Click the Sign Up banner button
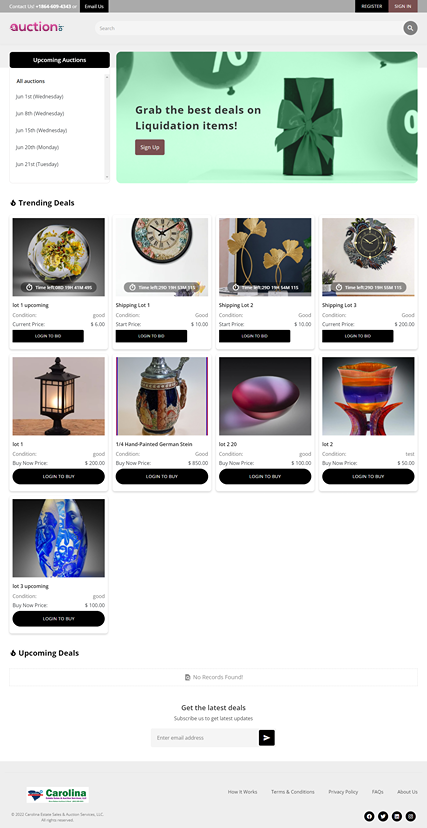 [x=150, y=147]
